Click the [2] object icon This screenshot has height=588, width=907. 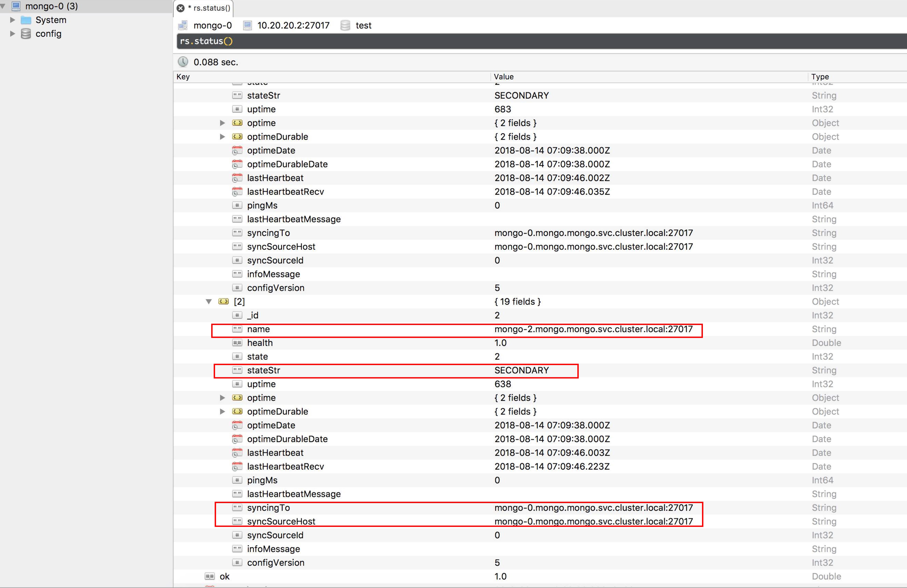pos(224,301)
